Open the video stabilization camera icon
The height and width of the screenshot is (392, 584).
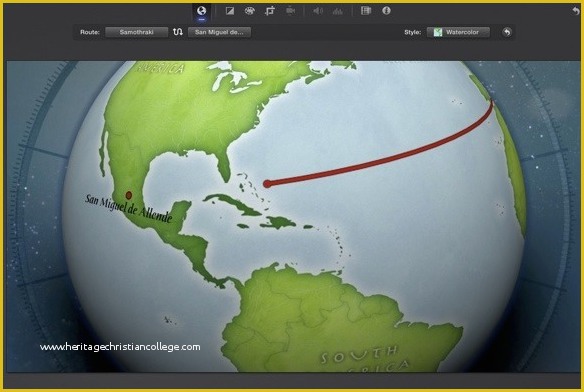(290, 11)
